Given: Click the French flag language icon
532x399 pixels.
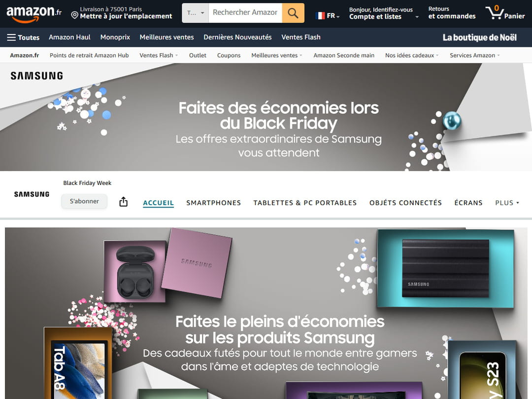Looking at the screenshot, I should [320, 16].
